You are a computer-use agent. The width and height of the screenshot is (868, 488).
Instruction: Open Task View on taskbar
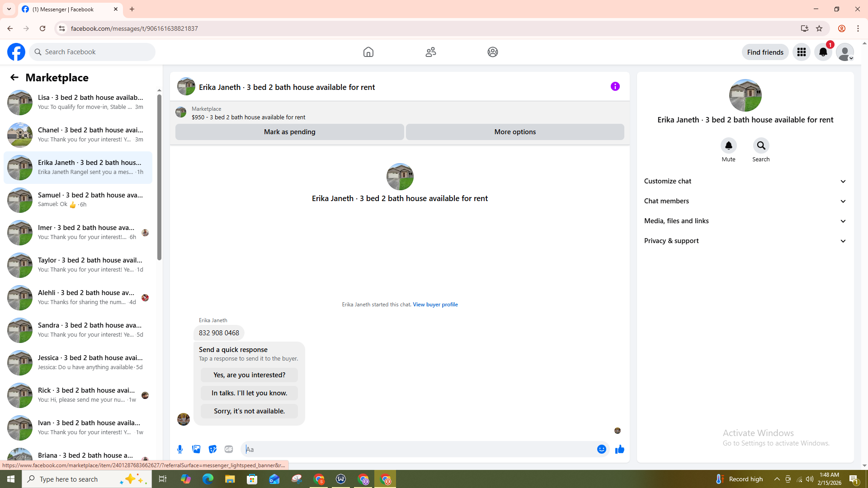[x=163, y=479]
